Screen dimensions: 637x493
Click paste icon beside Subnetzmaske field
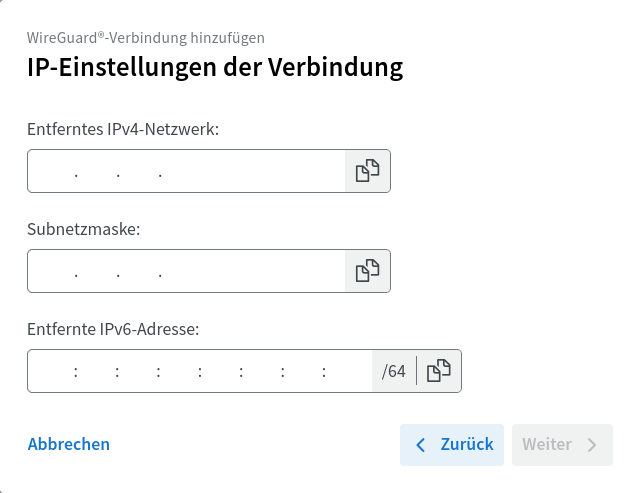pyautogui.click(x=368, y=271)
